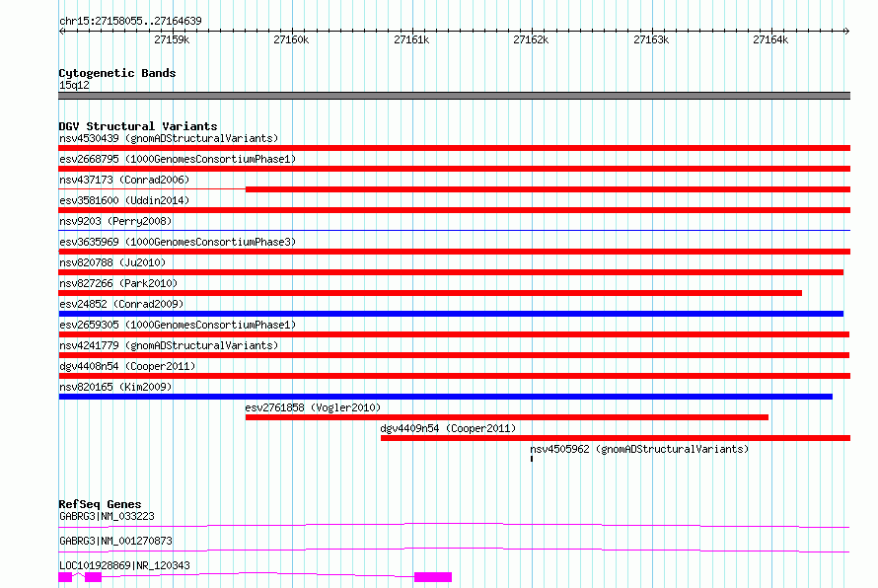Click the 27160k ruler label
The height and width of the screenshot is (588, 878).
(x=291, y=39)
